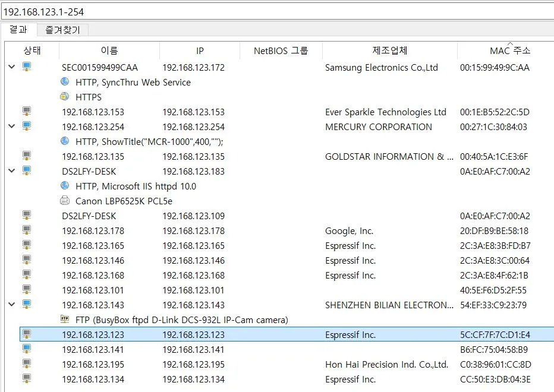Click globe icon beside Microsoft IIS httpd 10.0
The width and height of the screenshot is (554, 392).
[x=65, y=185]
